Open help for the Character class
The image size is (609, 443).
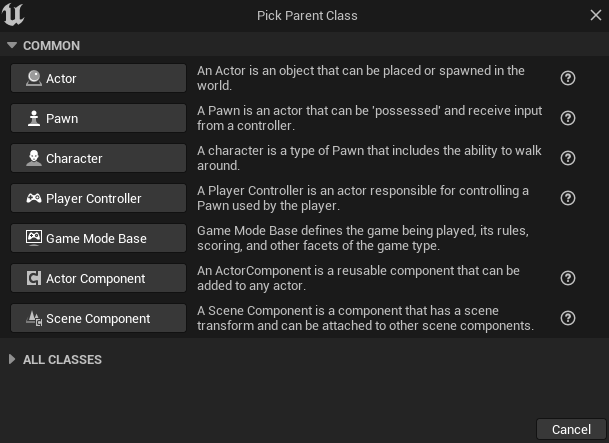568,158
